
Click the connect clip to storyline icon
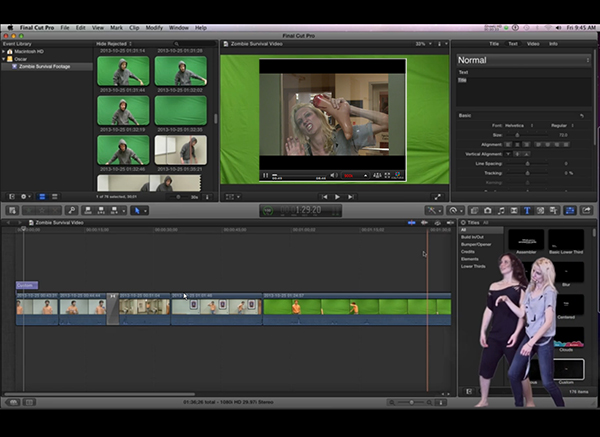click(x=88, y=210)
